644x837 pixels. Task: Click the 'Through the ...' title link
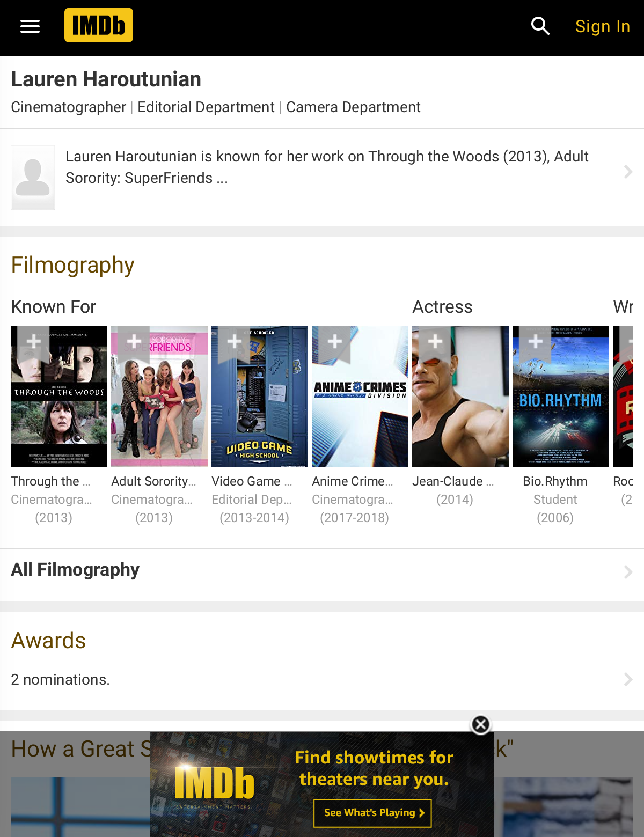click(51, 481)
